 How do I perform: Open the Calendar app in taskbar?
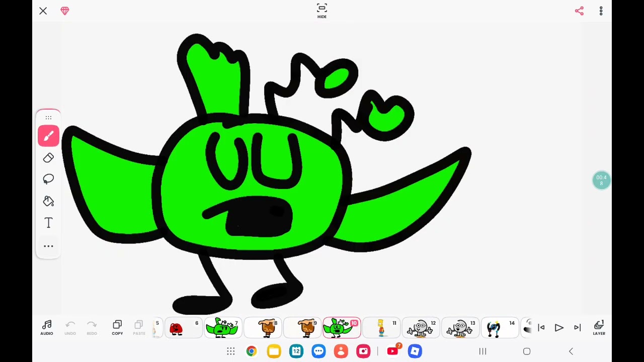(x=296, y=351)
